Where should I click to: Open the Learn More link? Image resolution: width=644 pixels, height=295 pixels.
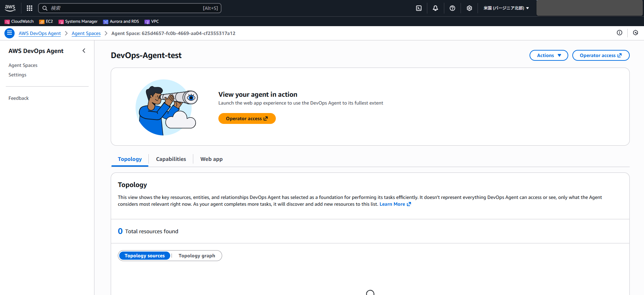click(395, 204)
